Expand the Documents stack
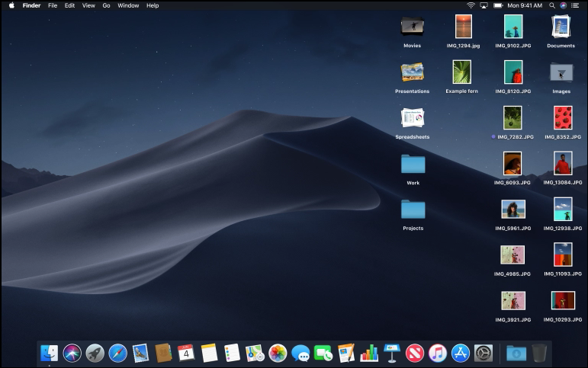588x368 pixels. (561, 26)
